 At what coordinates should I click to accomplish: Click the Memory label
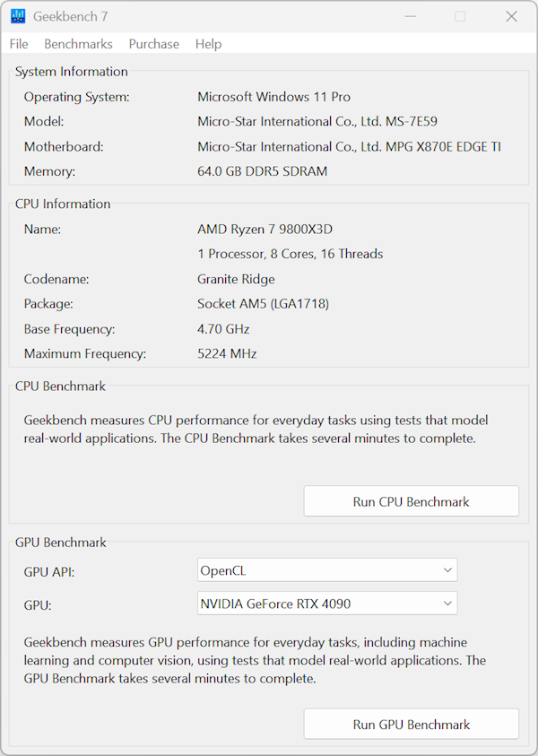tap(49, 171)
